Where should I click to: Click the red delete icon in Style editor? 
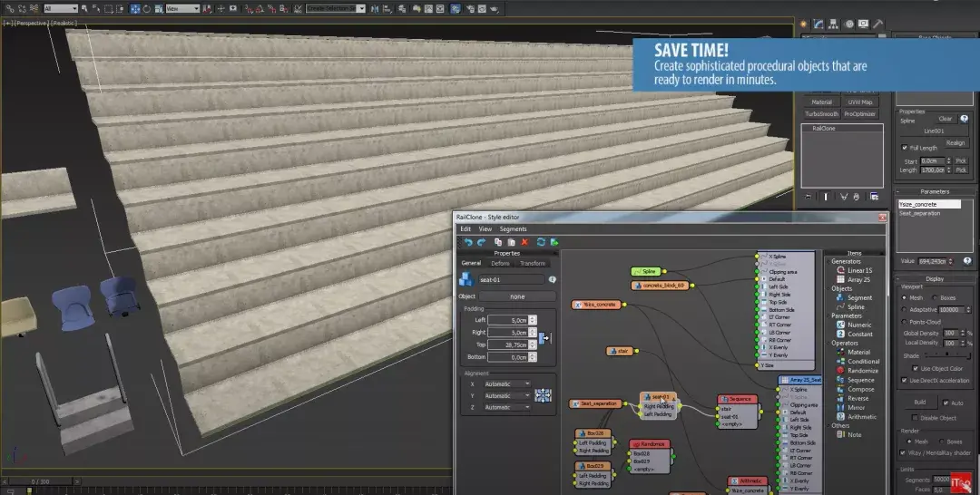[x=524, y=242]
